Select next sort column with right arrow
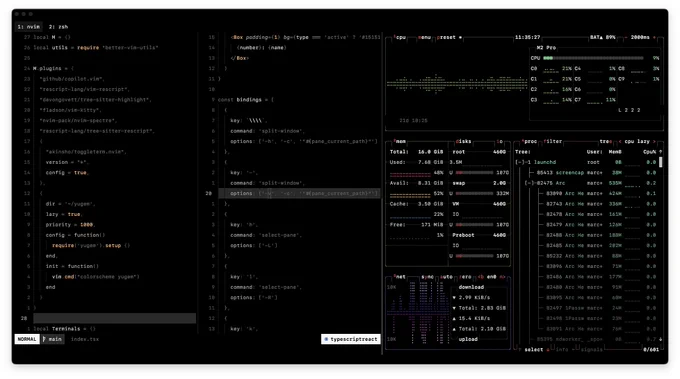The width and height of the screenshot is (680, 379). 654,141
